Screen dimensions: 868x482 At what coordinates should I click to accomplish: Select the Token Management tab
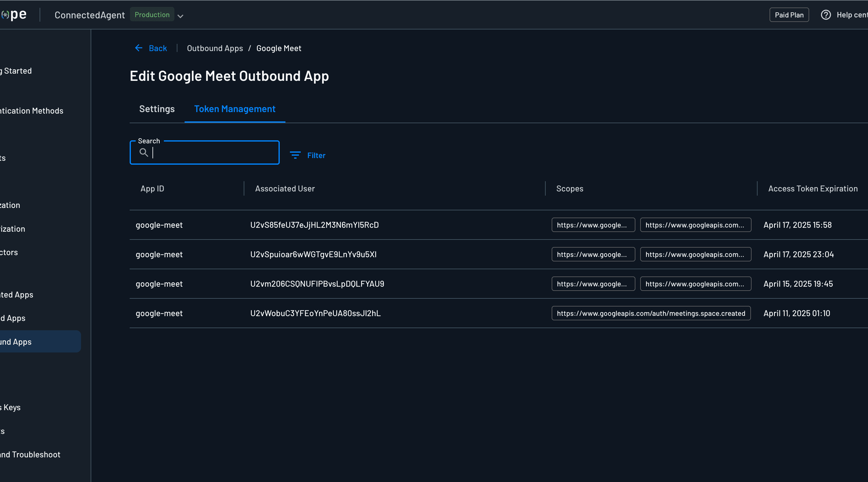[234, 109]
